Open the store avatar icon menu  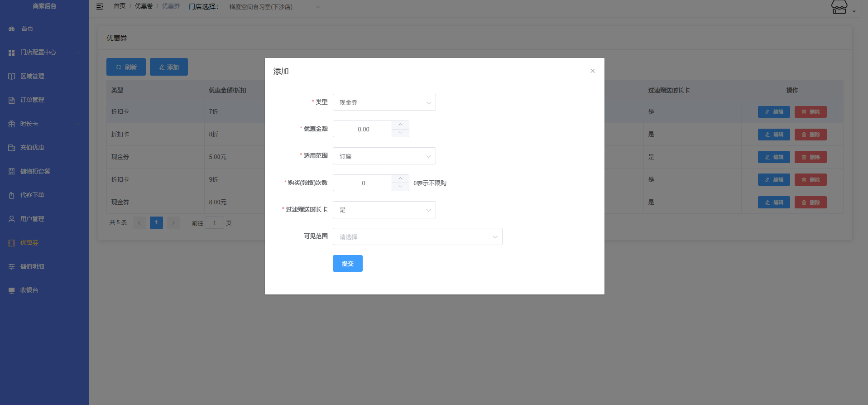(839, 7)
